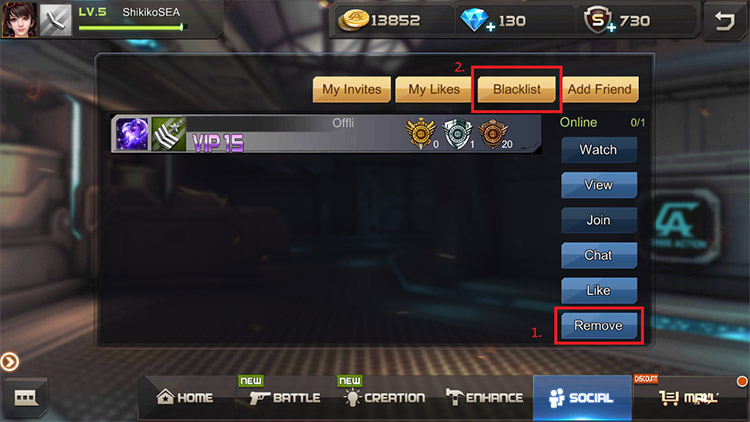Click the Add Friend button
750x422 pixels.
coord(599,89)
